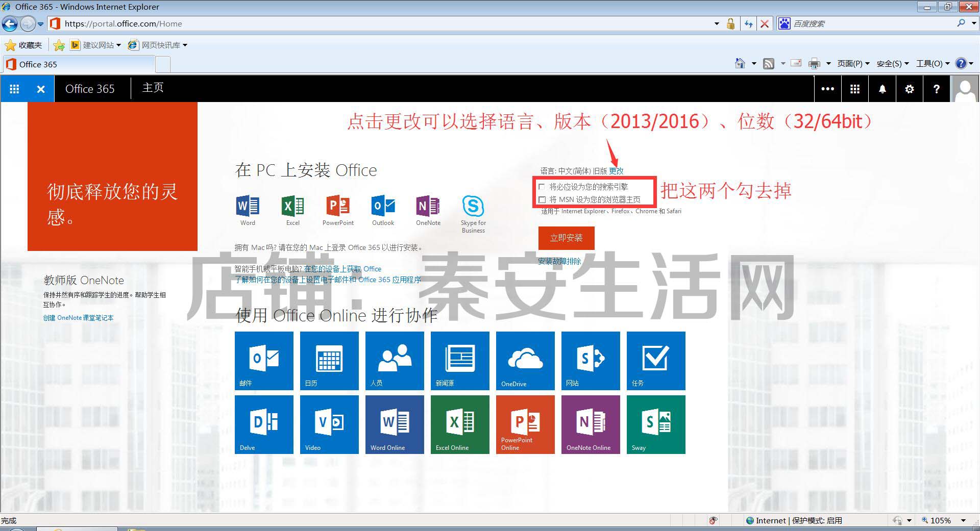
Task: Open the notifications bell icon
Action: [882, 89]
